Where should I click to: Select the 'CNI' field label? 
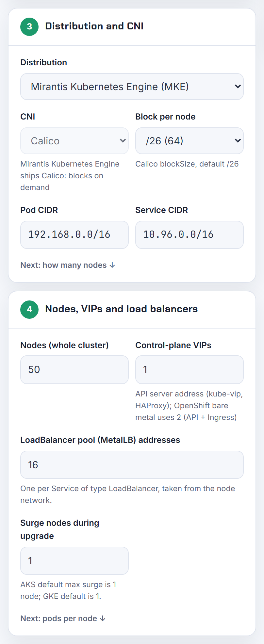click(28, 117)
